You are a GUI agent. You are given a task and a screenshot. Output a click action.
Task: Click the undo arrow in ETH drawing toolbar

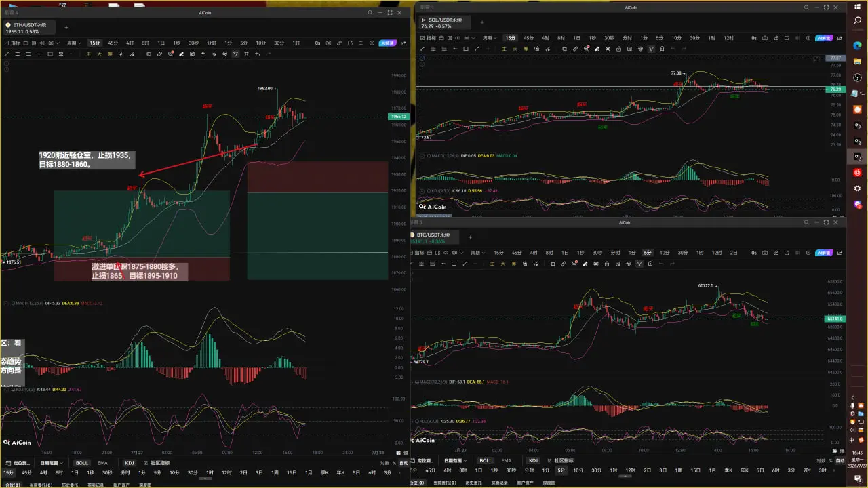258,54
